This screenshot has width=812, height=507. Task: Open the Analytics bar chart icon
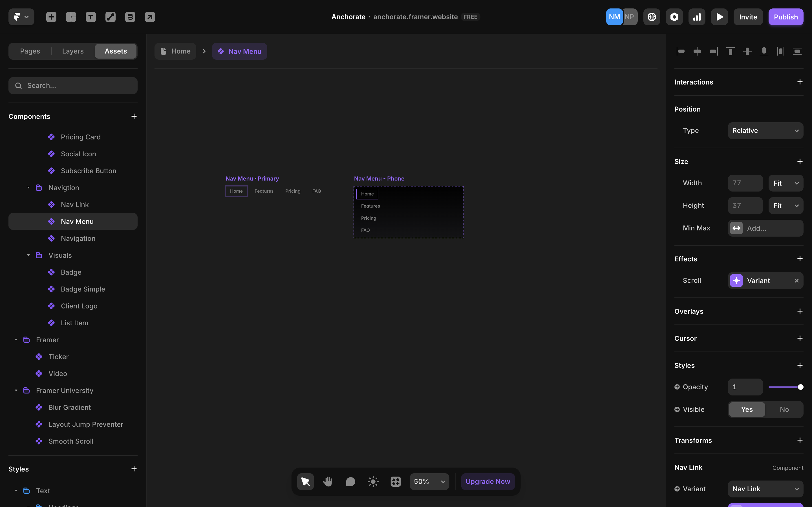tap(697, 17)
